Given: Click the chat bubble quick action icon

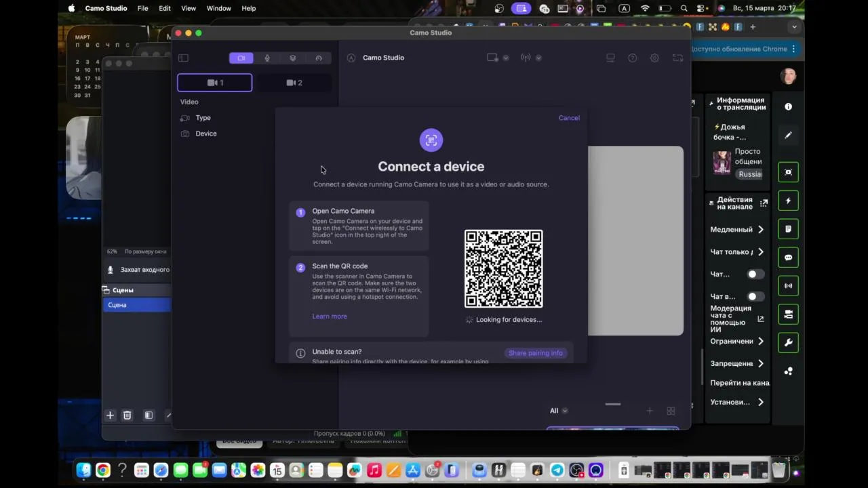Looking at the screenshot, I should point(789,258).
